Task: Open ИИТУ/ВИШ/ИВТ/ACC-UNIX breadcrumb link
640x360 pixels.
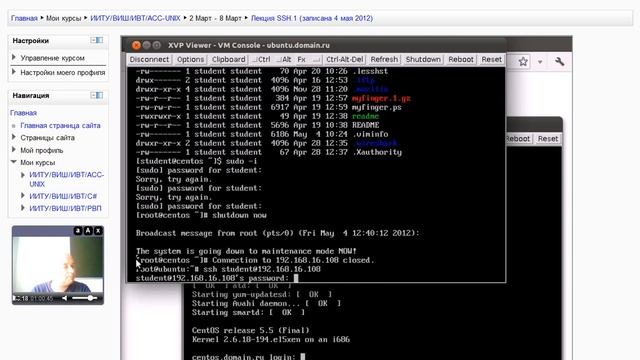Action: 135,18
